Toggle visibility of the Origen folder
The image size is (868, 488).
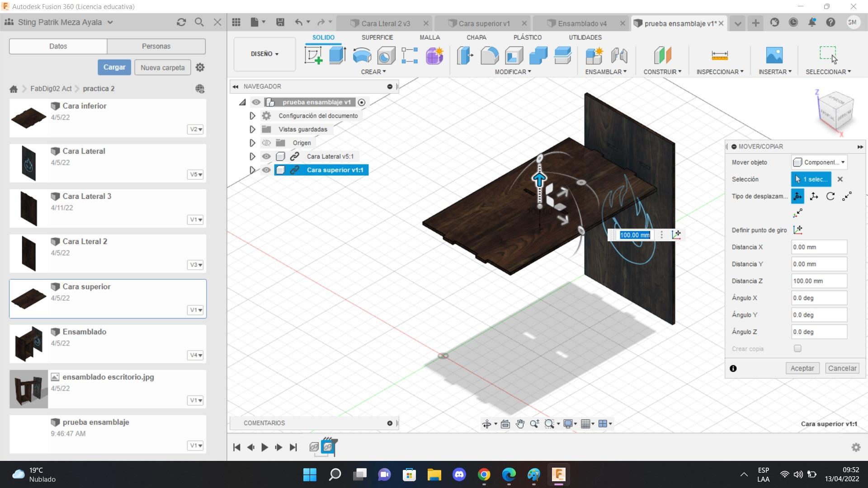click(266, 143)
